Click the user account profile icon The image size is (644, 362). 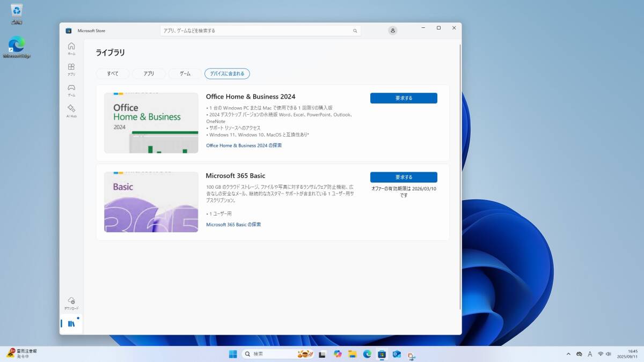[393, 31]
